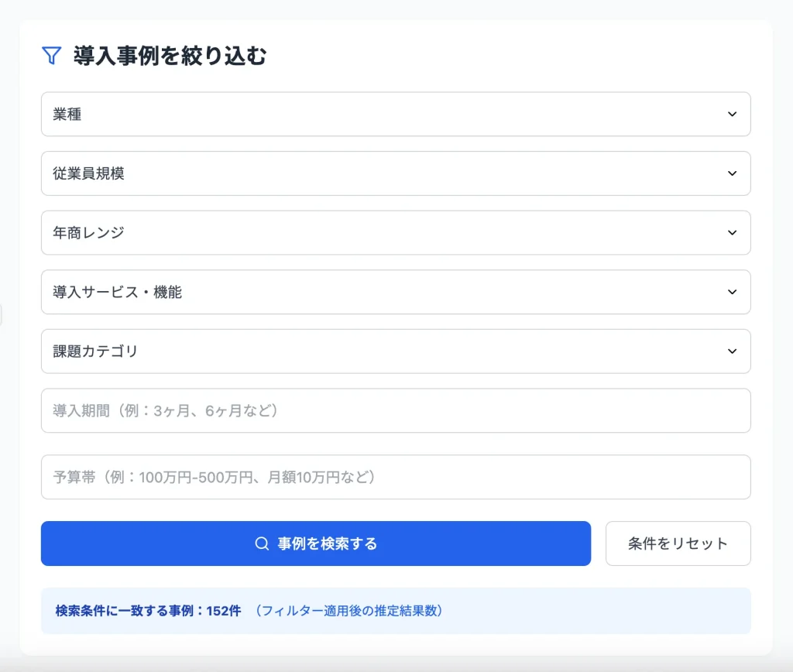This screenshot has width=793, height=672.
Task: Click the 検索条件に一致する事例:152件 text
Action: (148, 611)
